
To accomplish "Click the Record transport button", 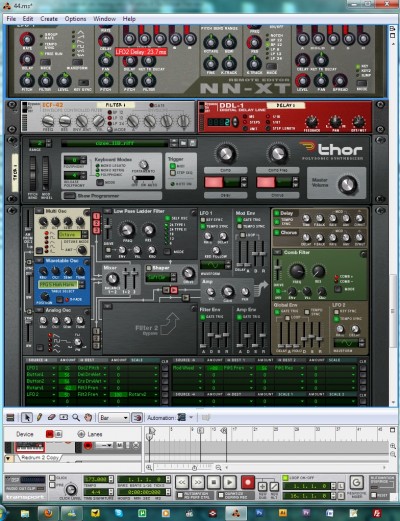I will tap(247, 482).
